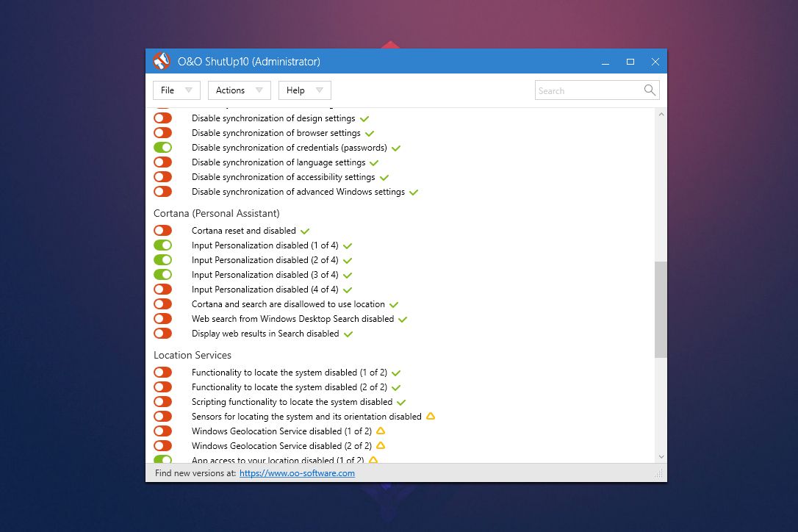Image resolution: width=798 pixels, height=532 pixels.
Task: Open the oo-software.com link
Action: tap(297, 473)
